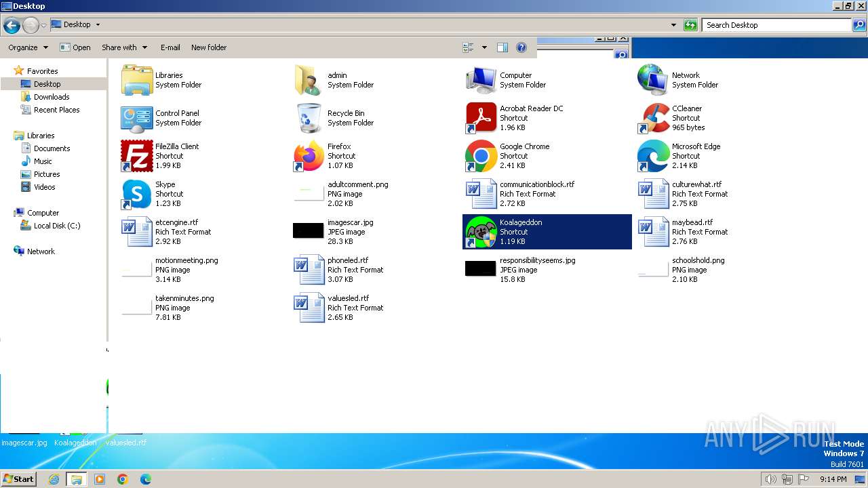
Task: Select the Google Chrome shortcut icon
Action: coord(481,156)
